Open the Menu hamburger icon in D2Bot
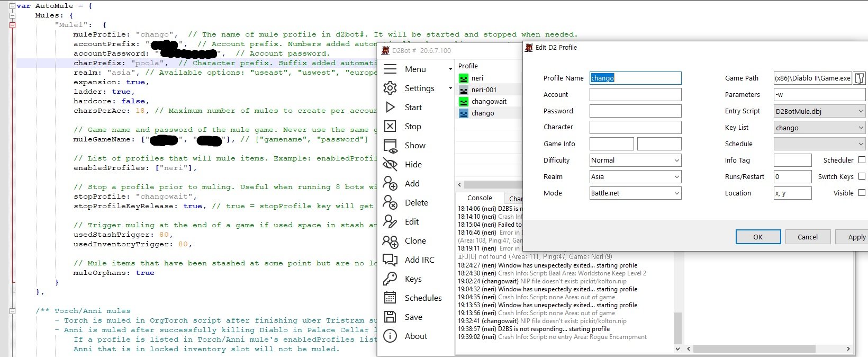868x357 pixels. (x=390, y=69)
